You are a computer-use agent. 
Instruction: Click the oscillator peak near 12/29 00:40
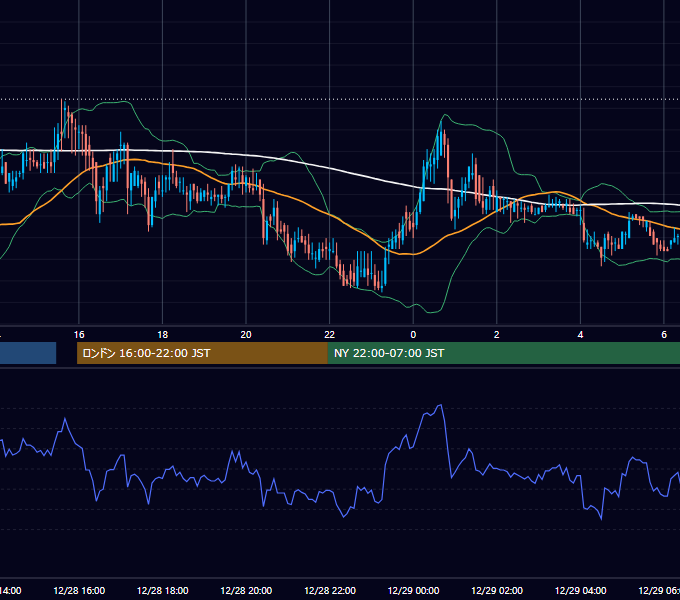pyautogui.click(x=440, y=406)
